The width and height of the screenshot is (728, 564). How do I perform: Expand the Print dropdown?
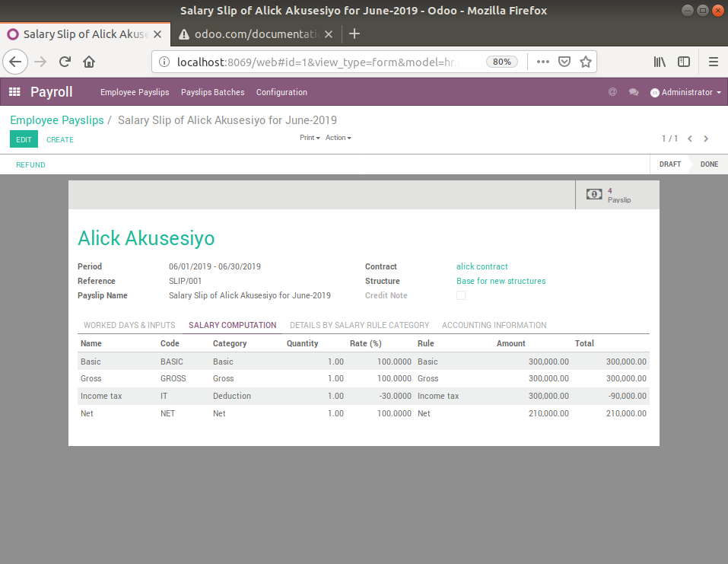coord(310,138)
